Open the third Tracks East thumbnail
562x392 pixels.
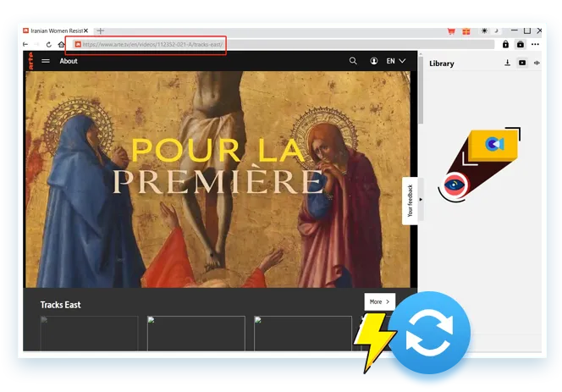[303, 334]
